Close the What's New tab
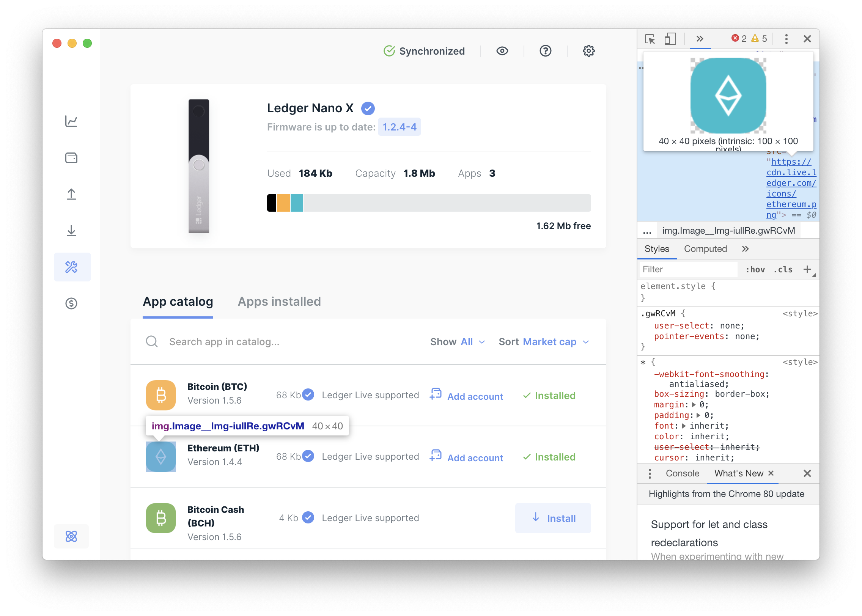Viewport: 862px width, 616px height. 771,473
